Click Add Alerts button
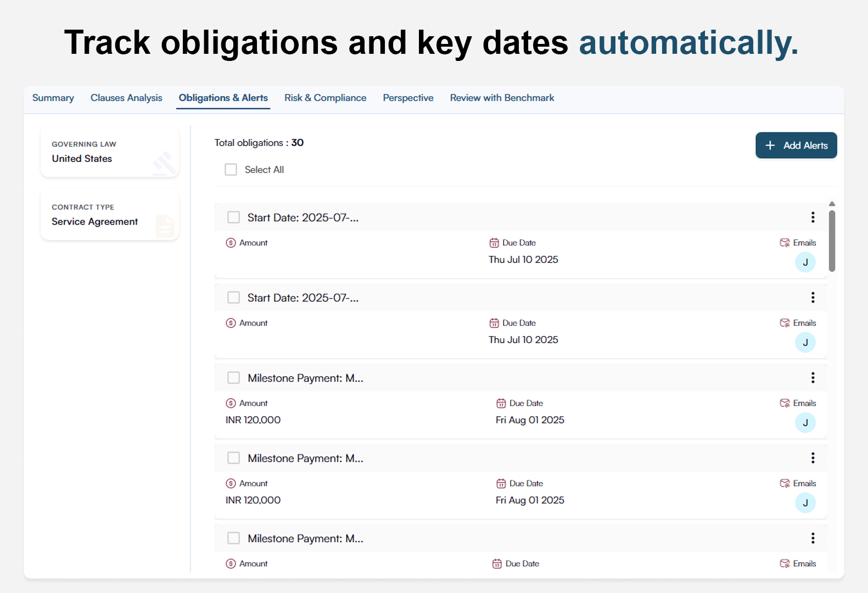 coord(796,146)
